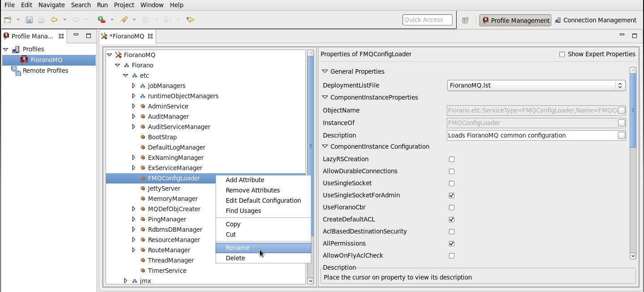Click into the Quick Access field
Image resolution: width=644 pixels, height=292 pixels.
[428, 20]
